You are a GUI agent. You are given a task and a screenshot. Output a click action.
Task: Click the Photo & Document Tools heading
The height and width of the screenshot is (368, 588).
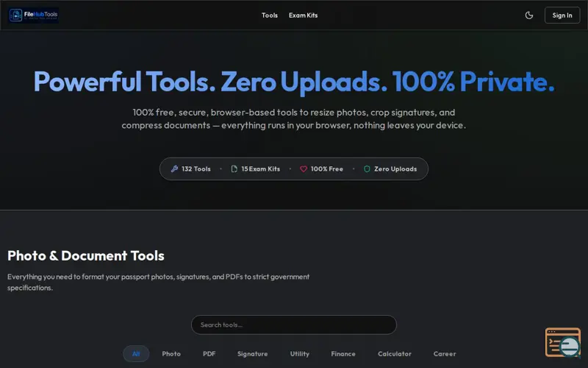tap(86, 255)
